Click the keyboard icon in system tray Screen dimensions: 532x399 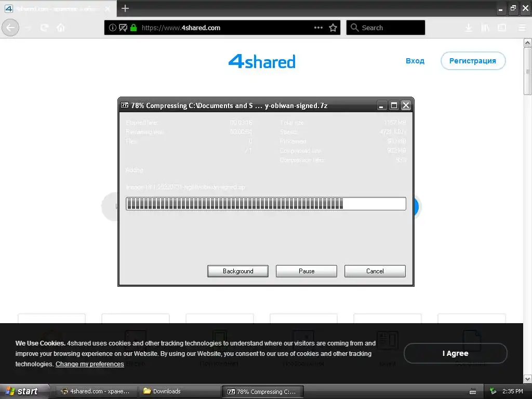473,392
